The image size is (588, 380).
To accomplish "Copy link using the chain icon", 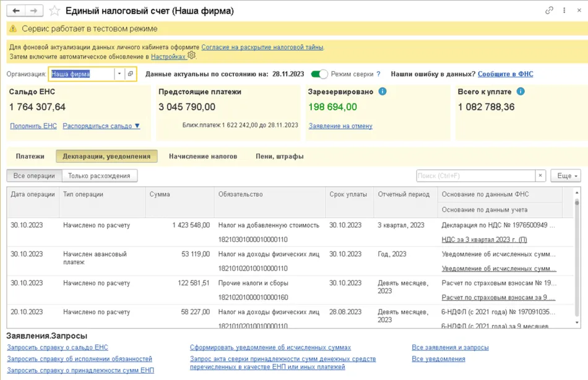I will [x=549, y=11].
